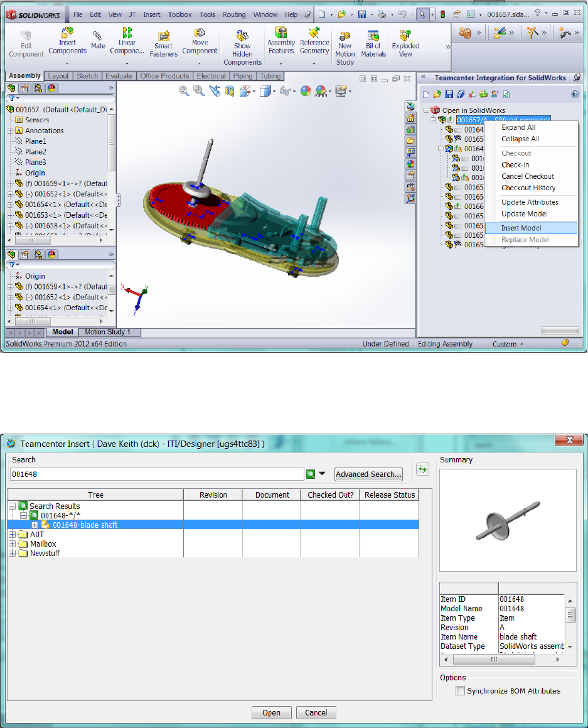Viewport: 588px width, 728px height.
Task: Click Show Hidden Components tool
Action: click(242, 47)
